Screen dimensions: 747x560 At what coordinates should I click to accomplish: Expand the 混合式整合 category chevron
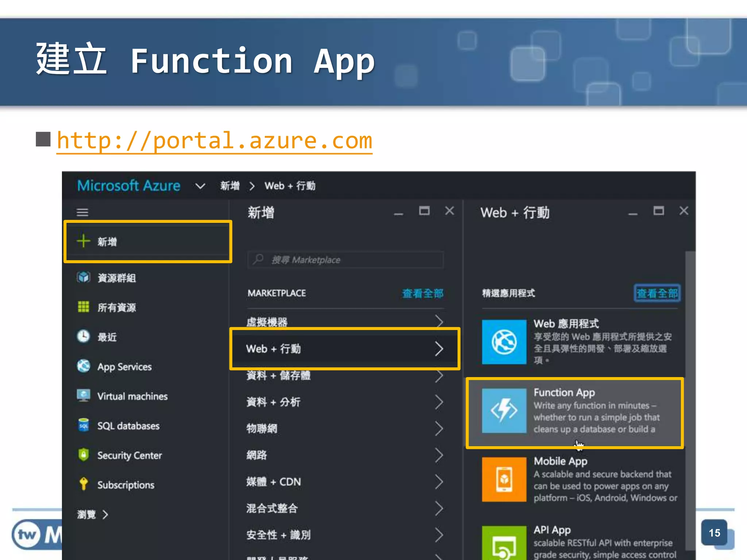(x=439, y=509)
